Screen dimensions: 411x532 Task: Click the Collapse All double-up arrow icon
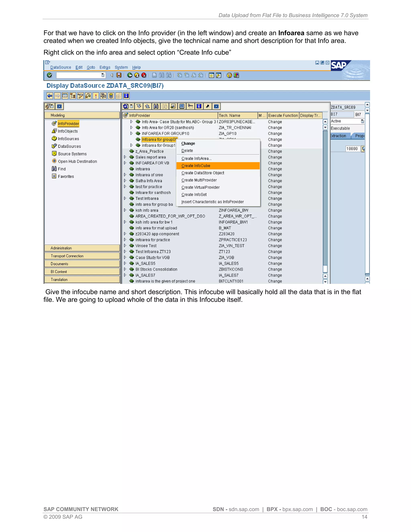(147, 106)
